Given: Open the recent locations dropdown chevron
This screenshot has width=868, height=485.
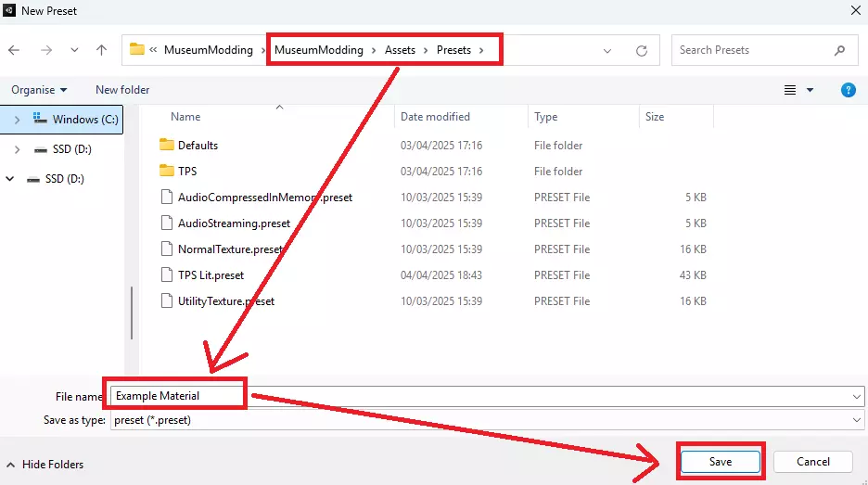Looking at the screenshot, I should tap(74, 50).
